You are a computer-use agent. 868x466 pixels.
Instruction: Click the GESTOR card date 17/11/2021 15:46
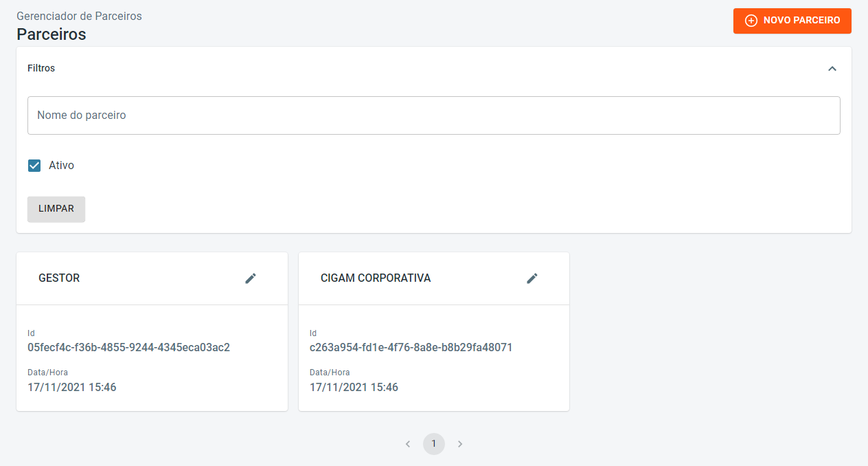(x=72, y=388)
